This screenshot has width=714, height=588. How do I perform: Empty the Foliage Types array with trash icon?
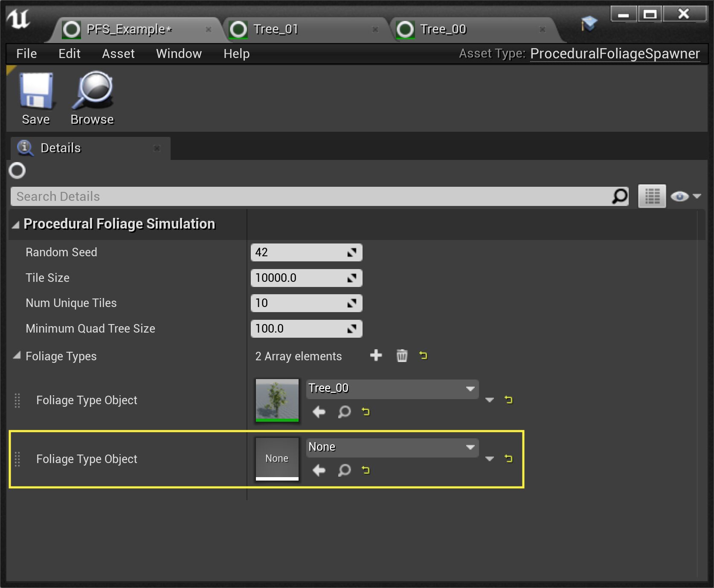click(x=402, y=356)
